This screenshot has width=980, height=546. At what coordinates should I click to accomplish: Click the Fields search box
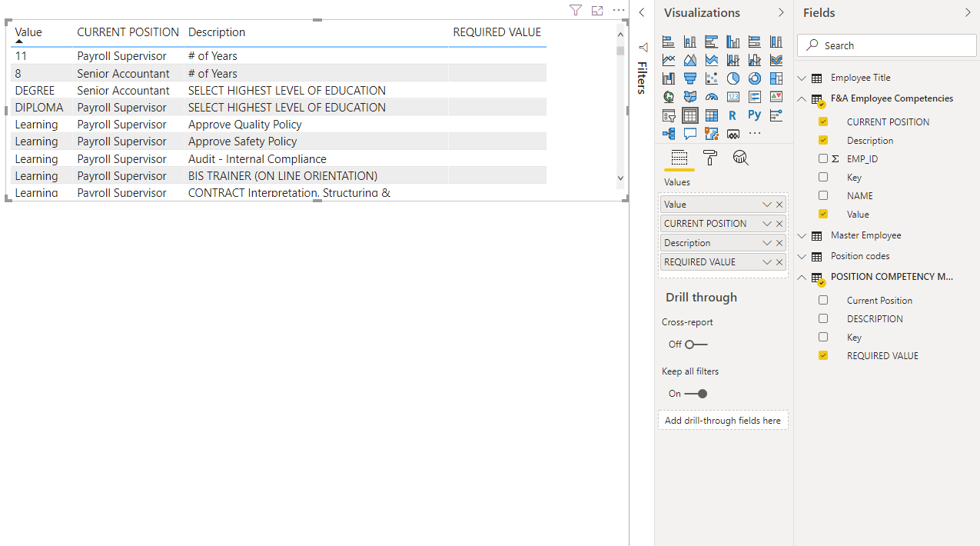coord(887,45)
